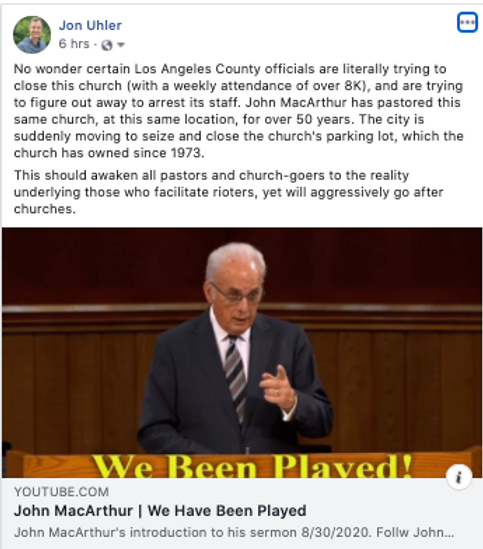Click the paragraph starting This should awaken
The height and width of the screenshot is (549, 483).
click(228, 192)
